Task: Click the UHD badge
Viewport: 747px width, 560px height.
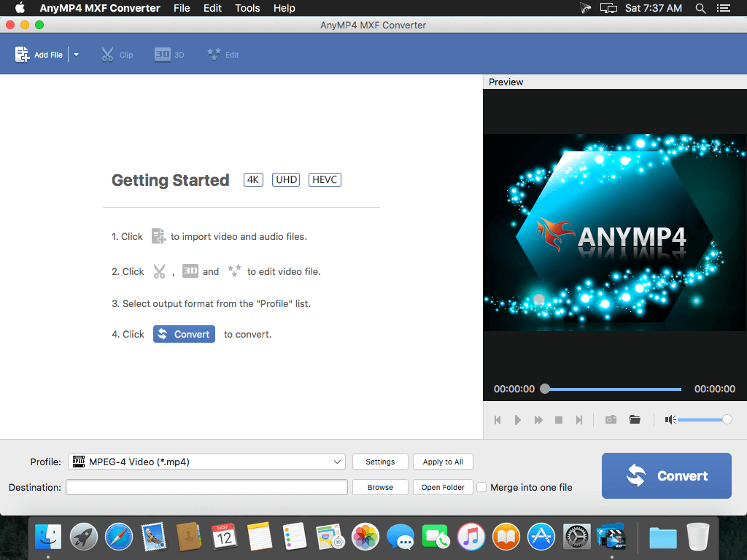Action: (x=286, y=179)
